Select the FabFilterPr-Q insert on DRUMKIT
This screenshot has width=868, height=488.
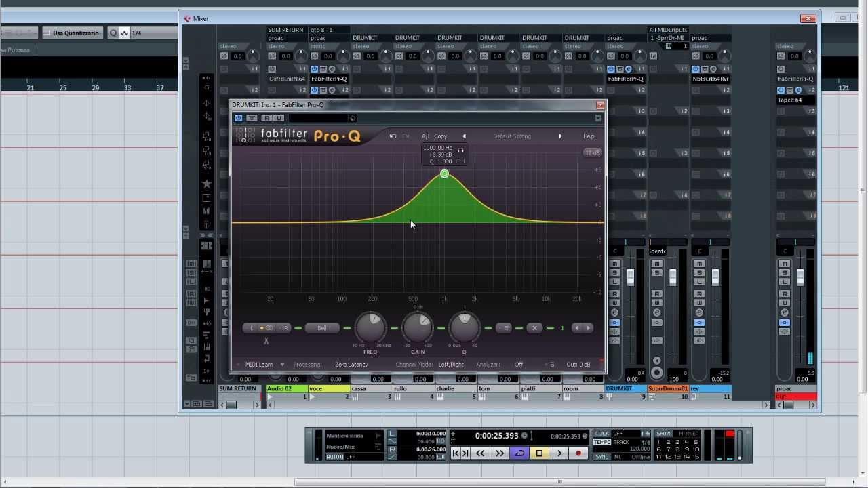coord(626,79)
